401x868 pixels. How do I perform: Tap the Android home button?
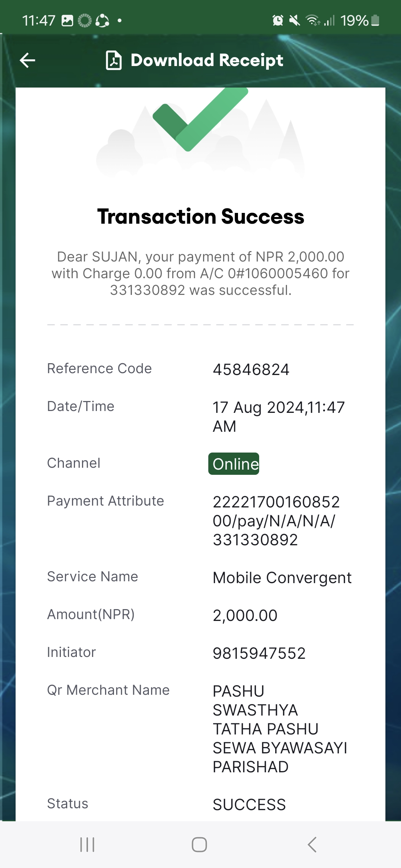coord(199,845)
